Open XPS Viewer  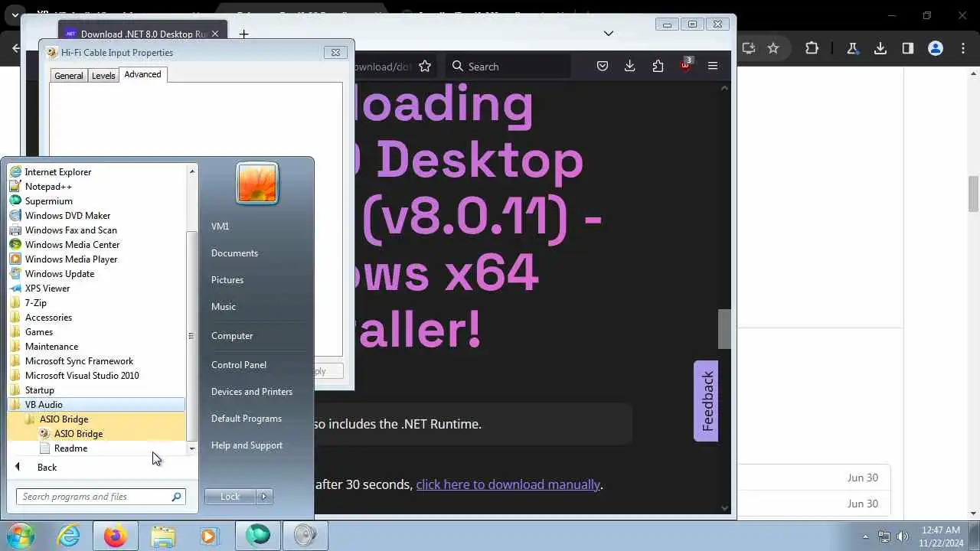47,289
